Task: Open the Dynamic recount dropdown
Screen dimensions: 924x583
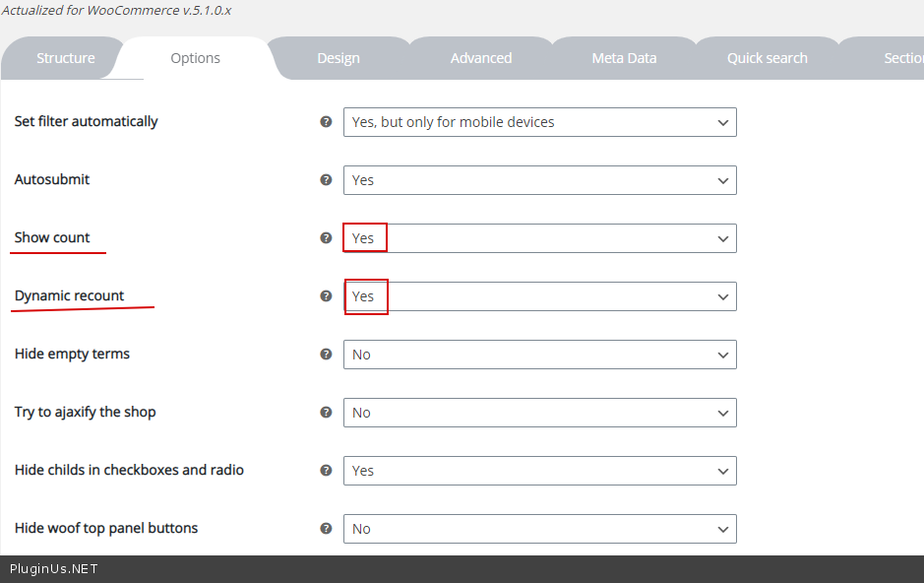Action: click(x=539, y=297)
